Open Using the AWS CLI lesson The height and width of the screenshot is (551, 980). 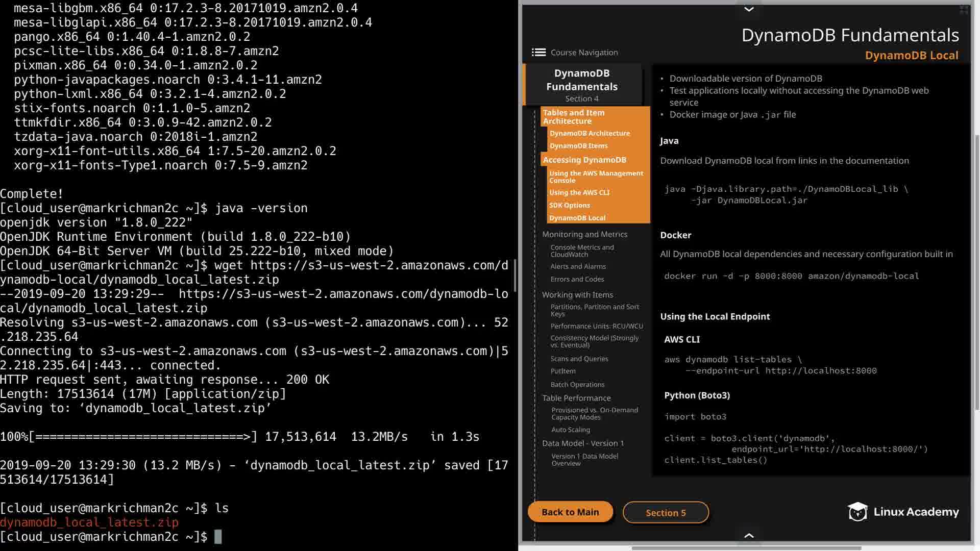click(579, 192)
